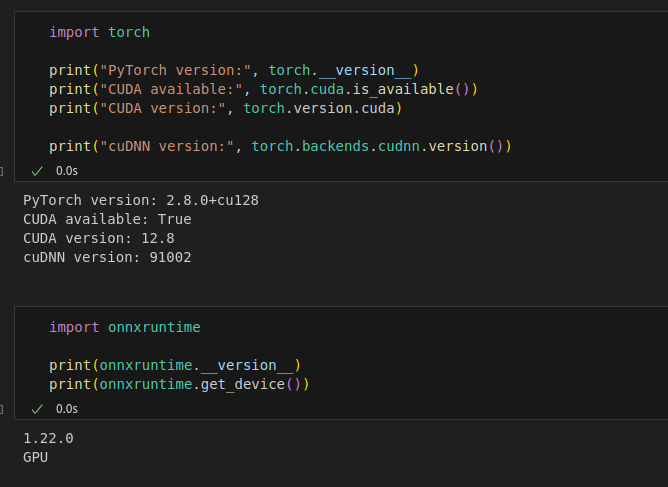Click the print line with torch.__version__

[x=234, y=70]
